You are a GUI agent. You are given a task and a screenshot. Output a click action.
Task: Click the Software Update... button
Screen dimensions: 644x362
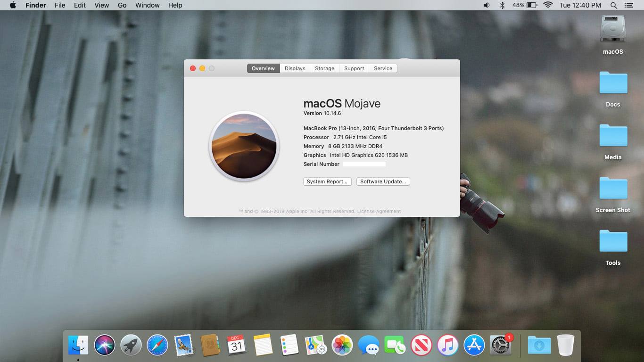[383, 181]
